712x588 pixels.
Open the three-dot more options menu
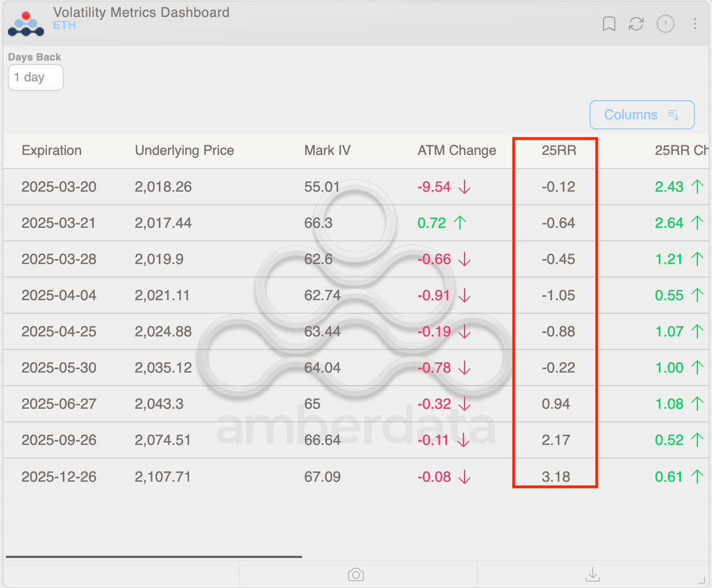click(694, 24)
